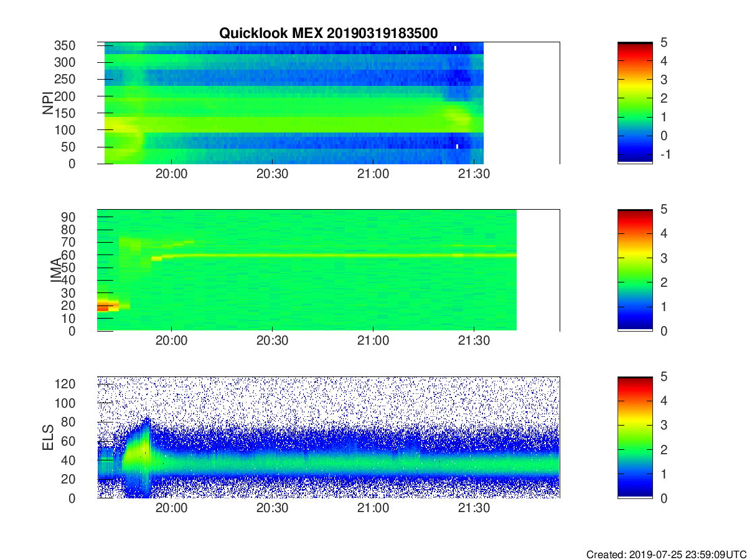Click the IMA panel's 21:00 time tick
This screenshot has height=560, width=747.
point(373,342)
